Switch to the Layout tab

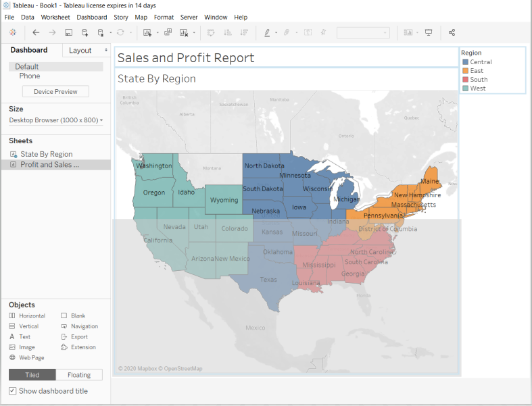pos(80,50)
